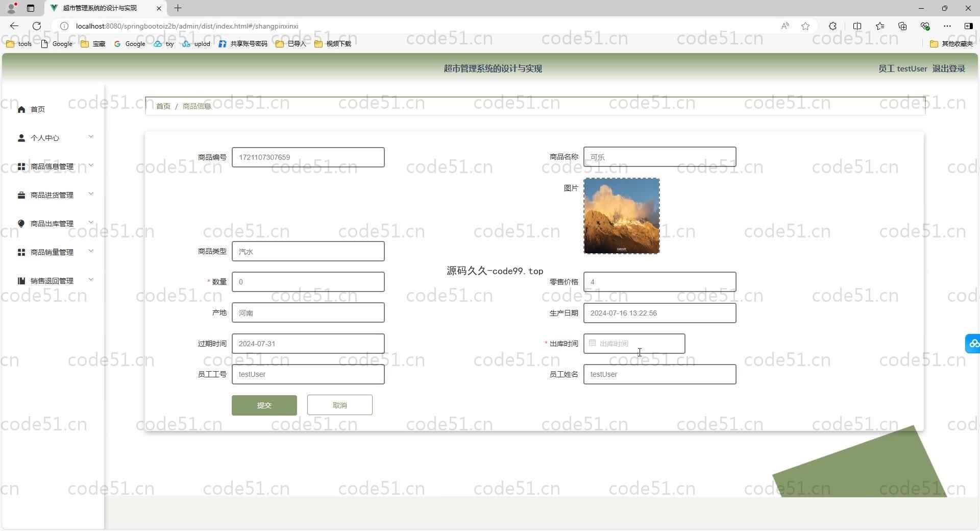
Task: Click the 首页 breadcrumb link
Action: point(163,106)
